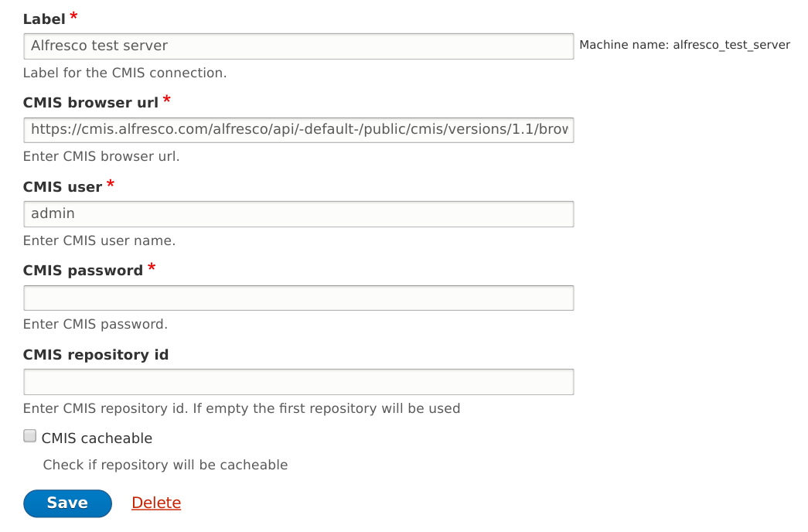Click the "Enter CMIS browser url" help text

pos(101,156)
